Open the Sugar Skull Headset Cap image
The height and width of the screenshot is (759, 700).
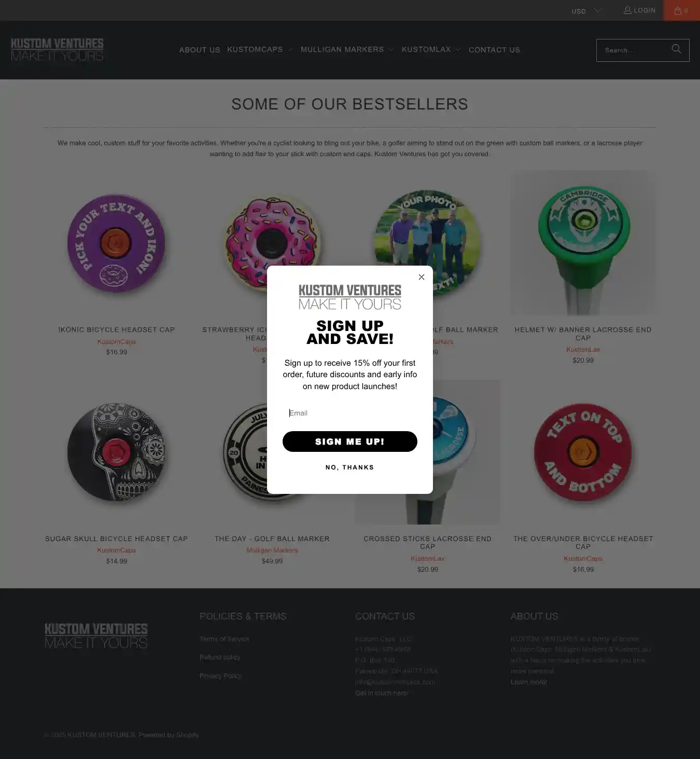117,452
